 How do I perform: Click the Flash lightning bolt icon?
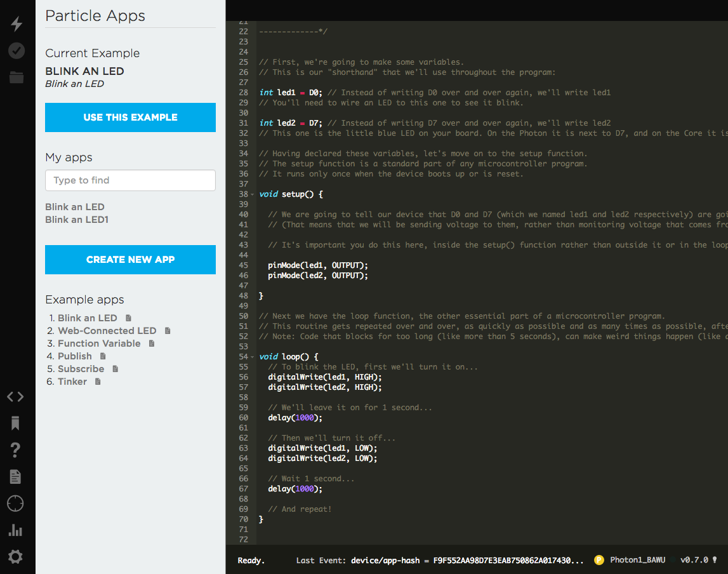coord(17,23)
